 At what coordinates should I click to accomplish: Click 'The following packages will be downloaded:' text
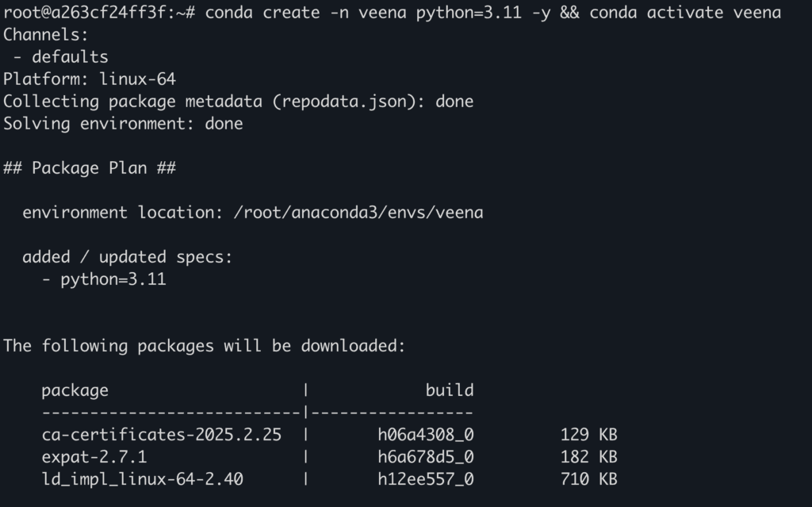[205, 346]
